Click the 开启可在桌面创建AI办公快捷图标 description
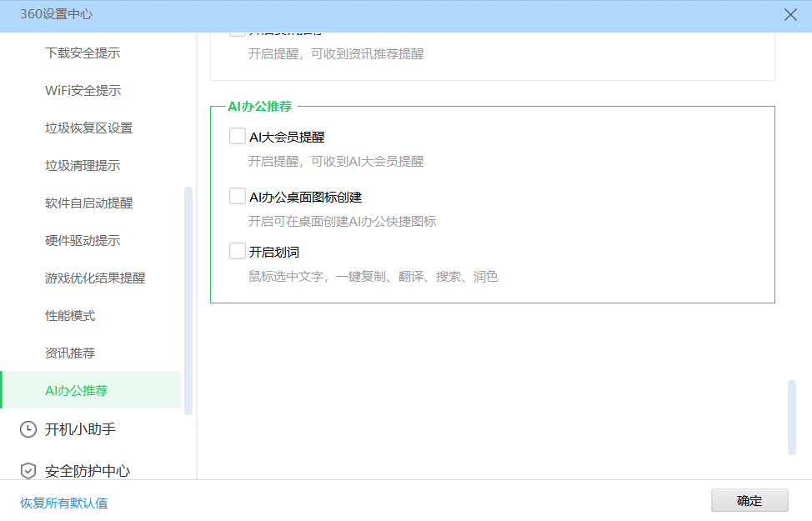812x521 pixels. tap(343, 222)
